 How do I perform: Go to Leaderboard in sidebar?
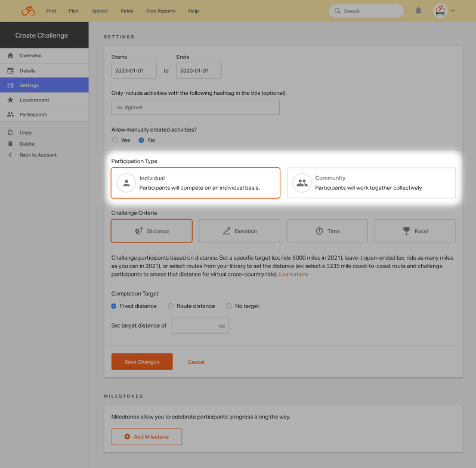[x=44, y=100]
